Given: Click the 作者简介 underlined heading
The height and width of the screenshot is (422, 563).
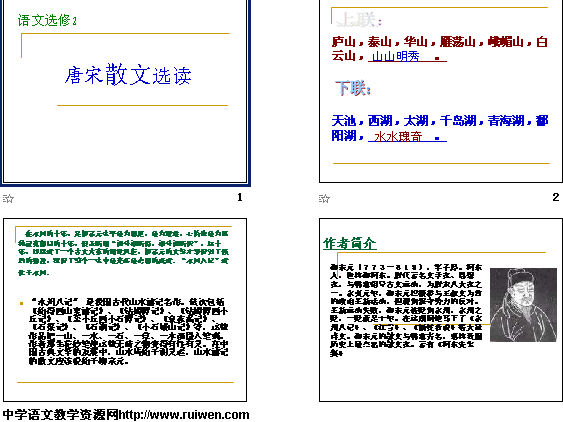Looking at the screenshot, I should click(x=350, y=244).
